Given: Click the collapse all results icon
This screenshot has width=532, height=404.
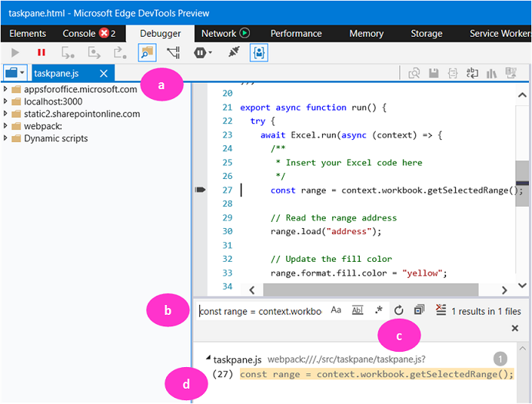Looking at the screenshot, I should pos(419,310).
